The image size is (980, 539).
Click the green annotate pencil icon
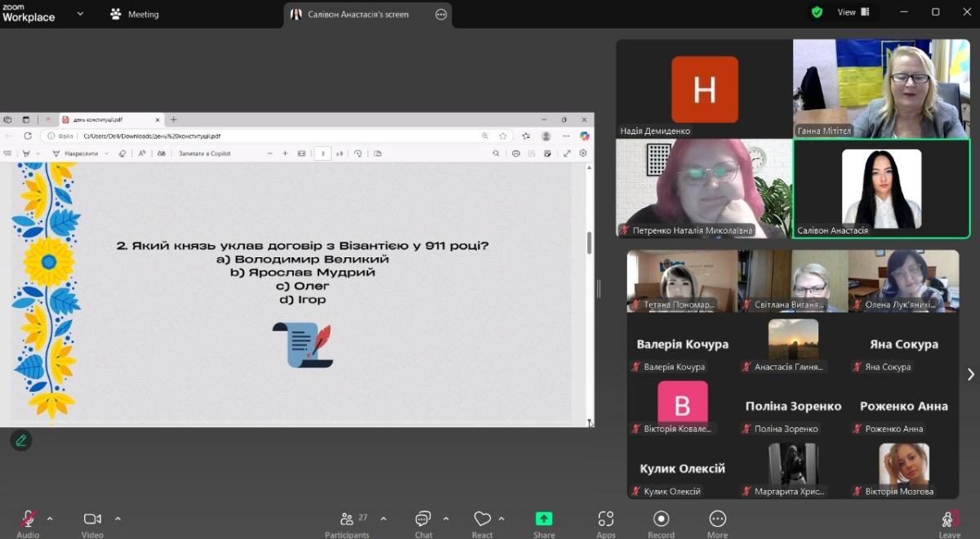pos(21,440)
